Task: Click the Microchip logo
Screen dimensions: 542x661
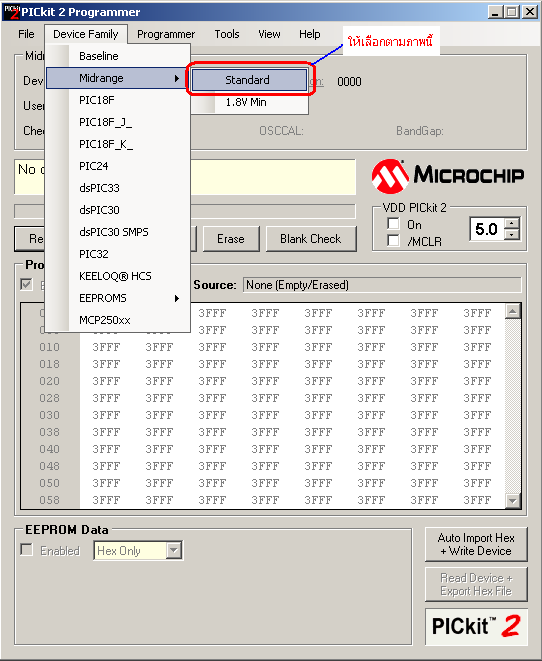Action: 448,176
